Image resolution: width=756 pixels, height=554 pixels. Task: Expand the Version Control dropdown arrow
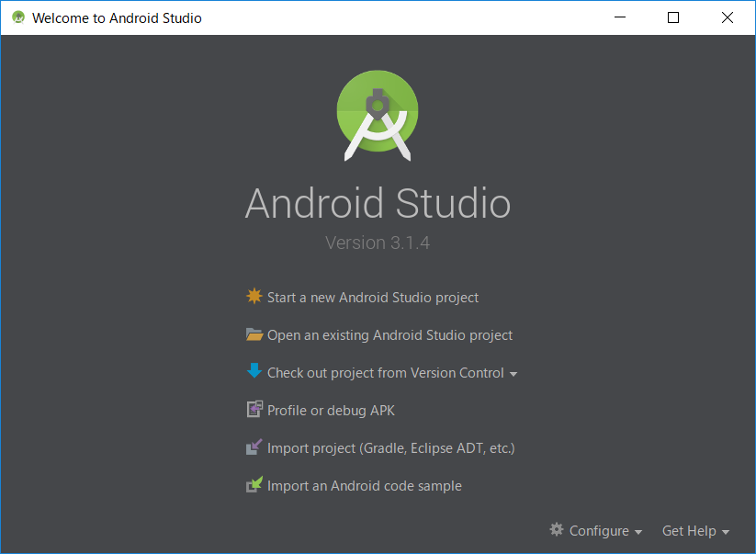[x=513, y=374]
